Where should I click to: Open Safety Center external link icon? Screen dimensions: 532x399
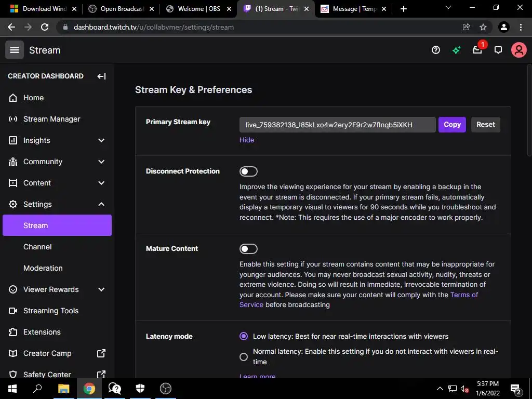tap(101, 374)
